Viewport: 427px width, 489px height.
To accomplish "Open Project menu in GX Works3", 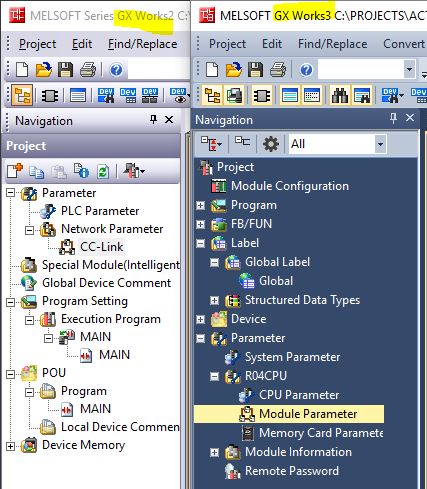I will tap(227, 44).
